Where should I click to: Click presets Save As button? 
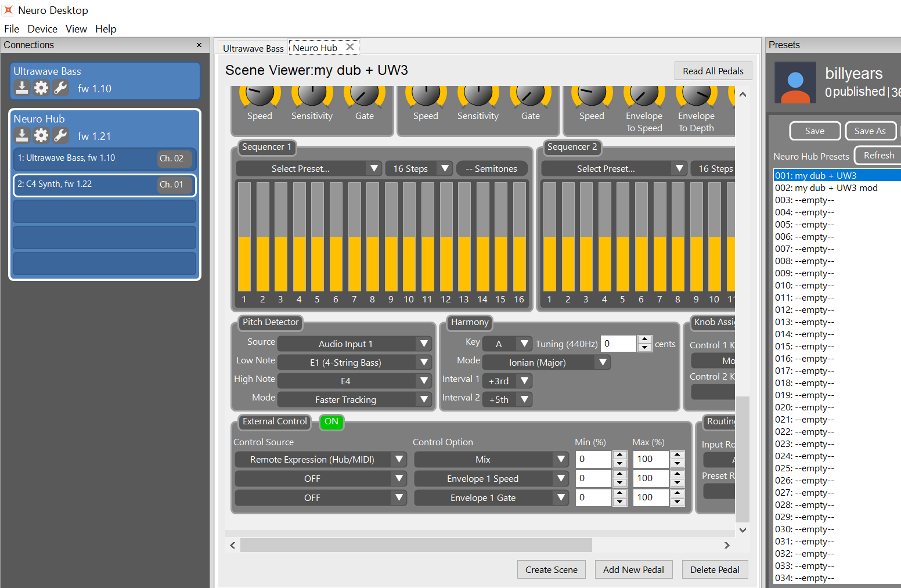pos(870,131)
